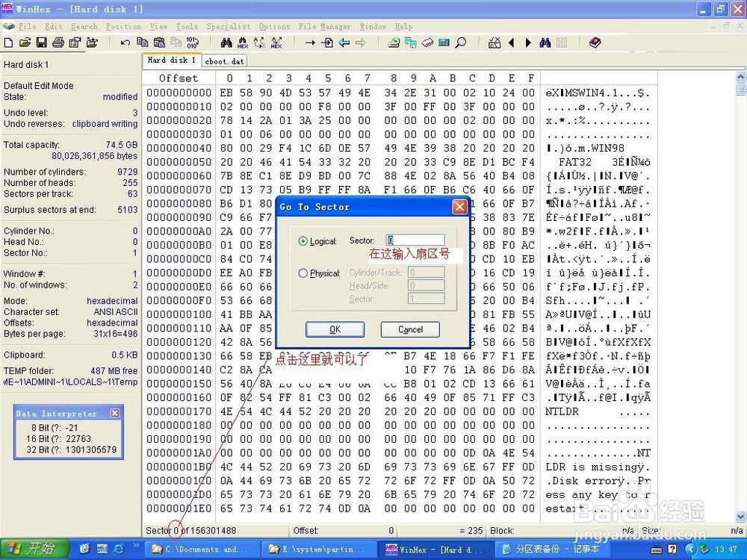Click the Find Hex Values icon
747x560 pixels.
[x=243, y=43]
